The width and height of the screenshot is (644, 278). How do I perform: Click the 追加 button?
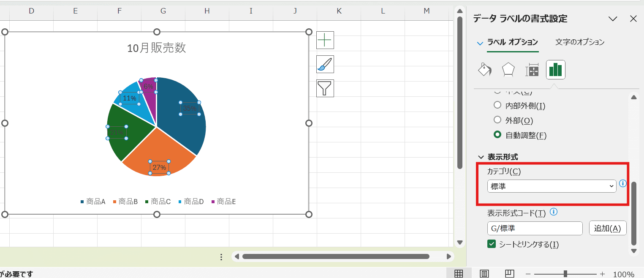click(607, 228)
